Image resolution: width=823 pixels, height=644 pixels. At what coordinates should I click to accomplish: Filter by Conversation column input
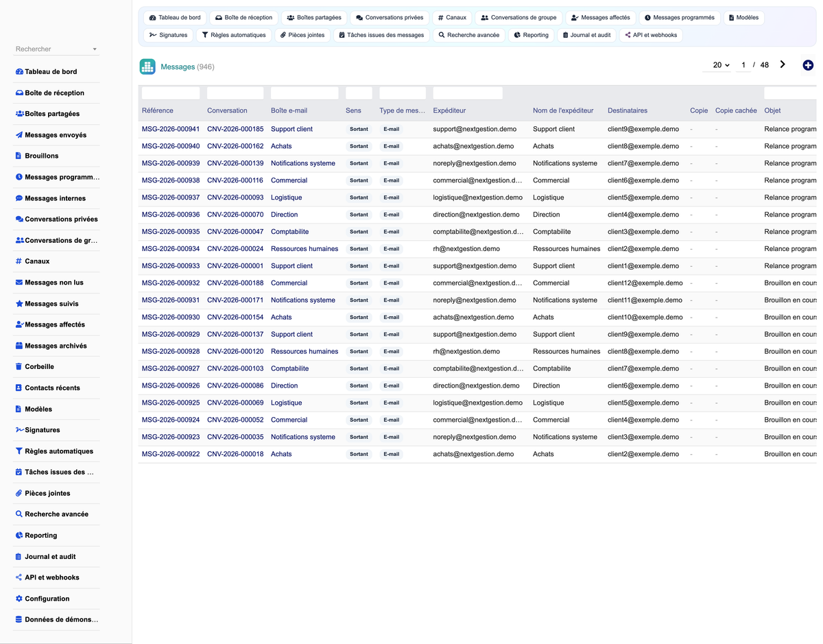coord(235,93)
